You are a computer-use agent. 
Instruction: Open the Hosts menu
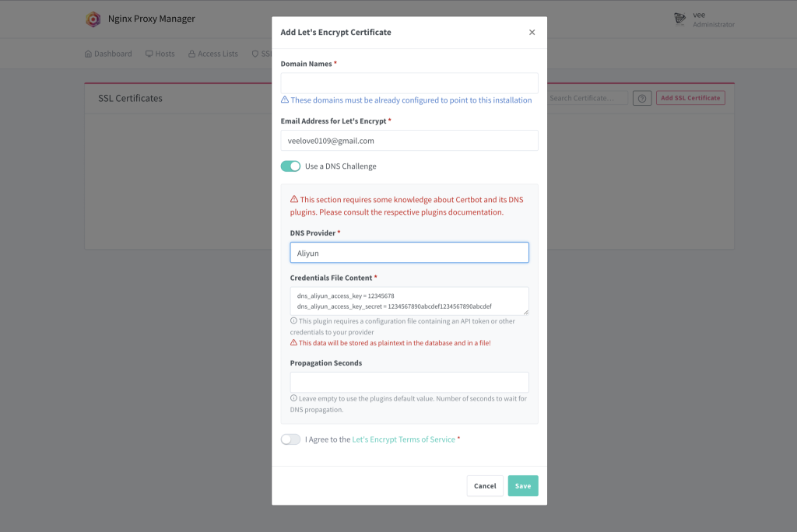tap(160, 54)
